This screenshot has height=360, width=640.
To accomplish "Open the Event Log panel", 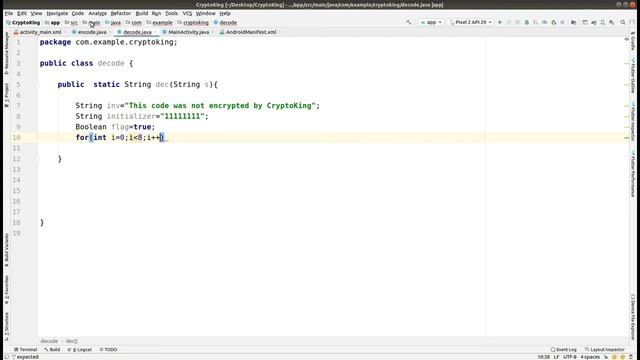I will pos(564,350).
